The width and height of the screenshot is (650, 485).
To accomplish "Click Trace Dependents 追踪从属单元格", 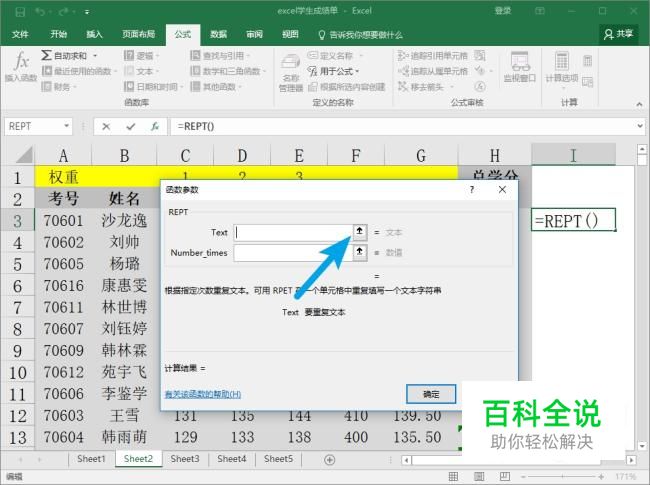I will tap(433, 71).
